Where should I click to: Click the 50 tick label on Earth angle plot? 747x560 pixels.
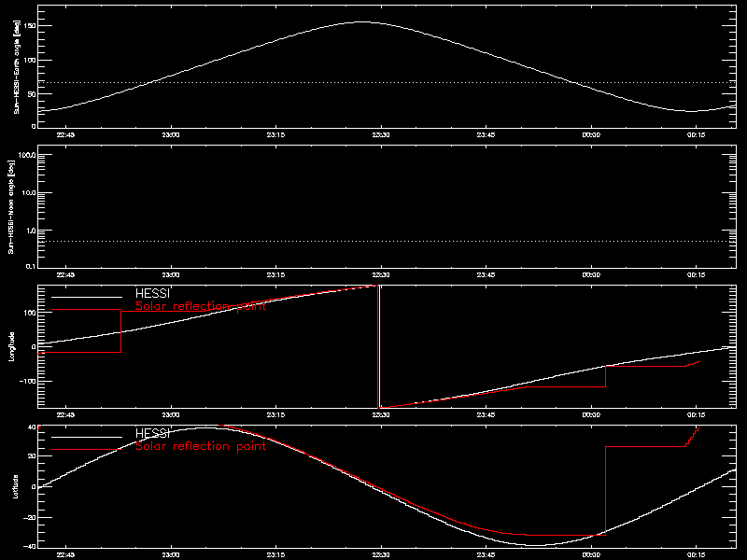[x=32, y=94]
